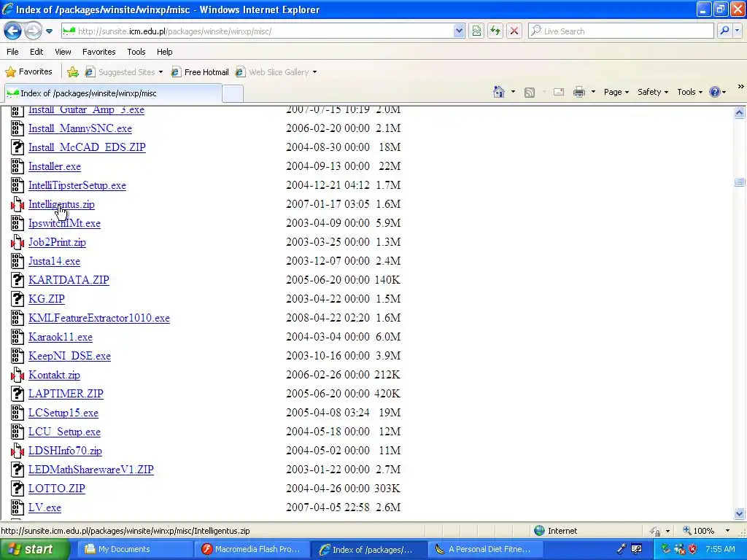Open the command bar Tools menu
Screen dimensions: 747x560
click(690, 92)
